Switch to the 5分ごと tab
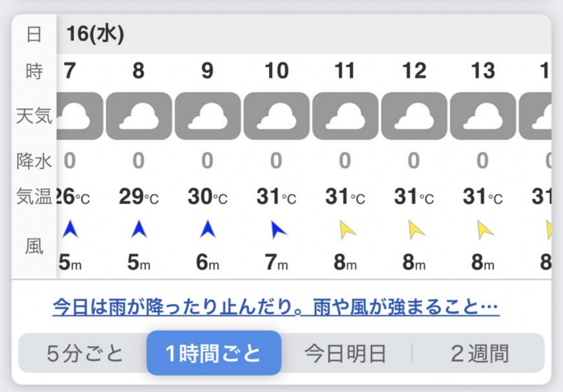The image size is (563, 392). point(85,353)
